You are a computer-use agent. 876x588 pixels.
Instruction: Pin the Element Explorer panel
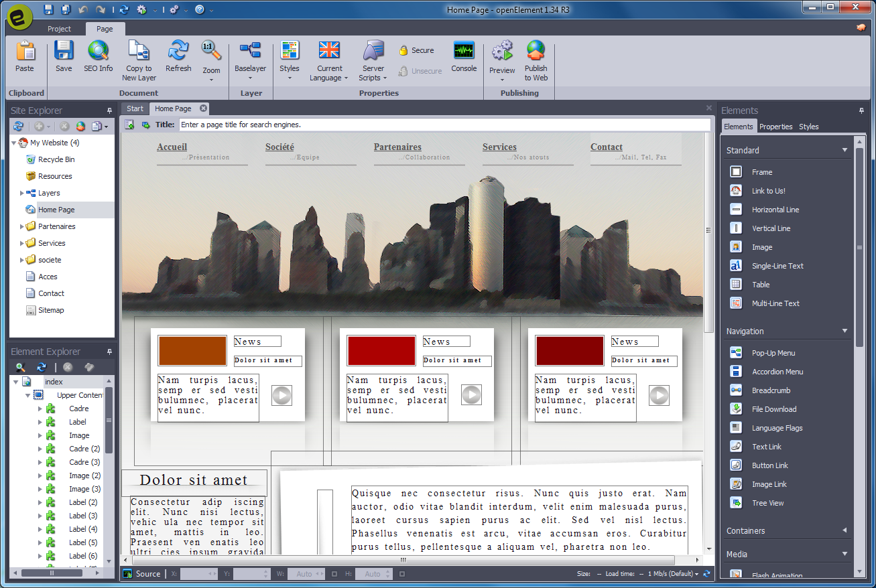109,352
